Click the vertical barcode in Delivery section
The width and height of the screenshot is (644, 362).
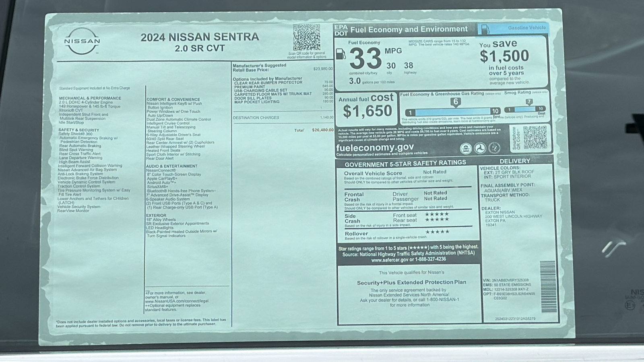(x=547, y=287)
